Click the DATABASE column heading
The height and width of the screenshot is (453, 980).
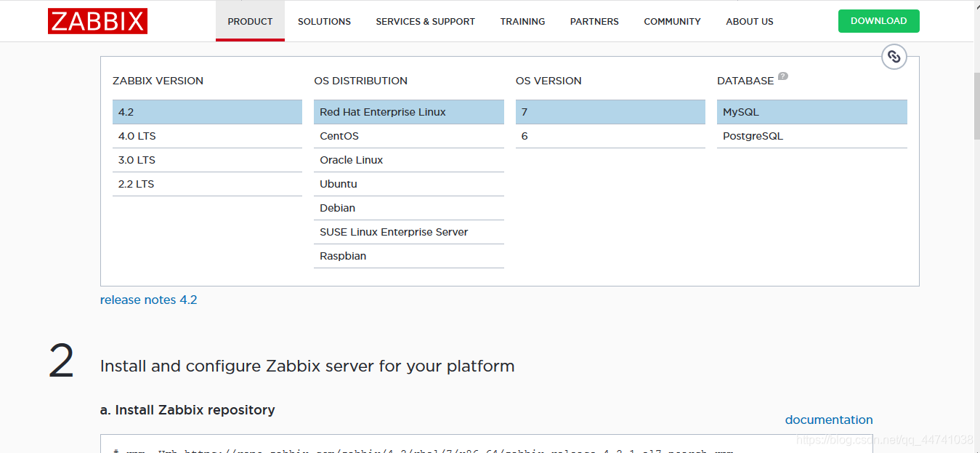tap(745, 81)
